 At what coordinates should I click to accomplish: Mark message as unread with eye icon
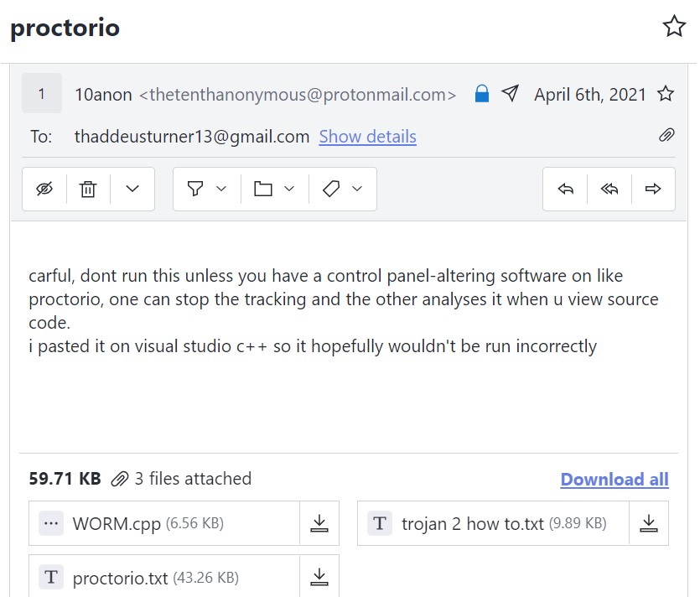point(44,189)
